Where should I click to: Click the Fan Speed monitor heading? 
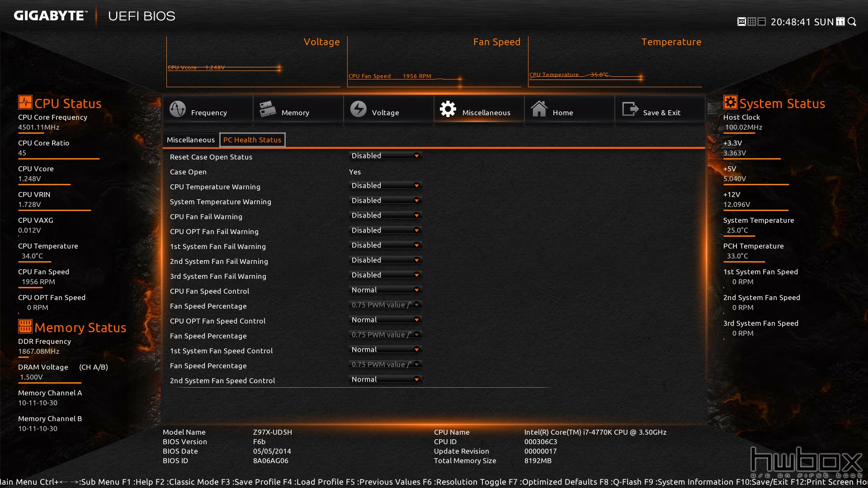coord(497,42)
